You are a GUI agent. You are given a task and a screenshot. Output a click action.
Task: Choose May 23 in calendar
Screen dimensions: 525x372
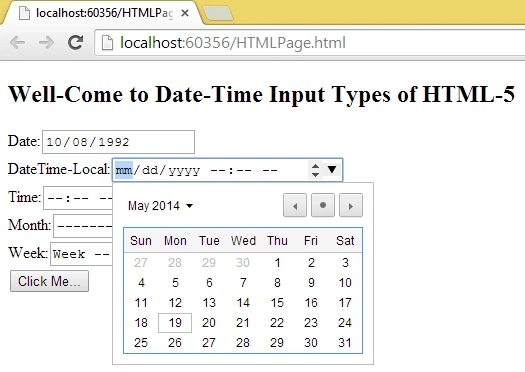[311, 323]
